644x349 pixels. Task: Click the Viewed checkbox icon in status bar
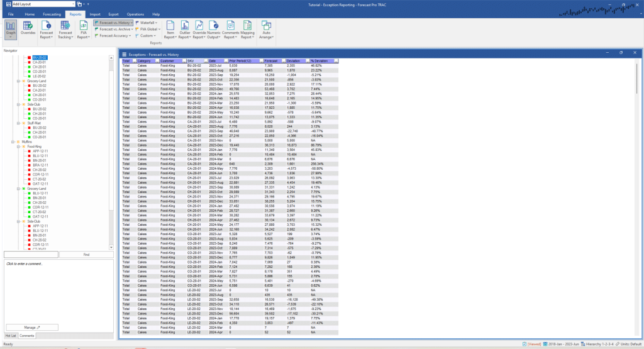click(525, 344)
